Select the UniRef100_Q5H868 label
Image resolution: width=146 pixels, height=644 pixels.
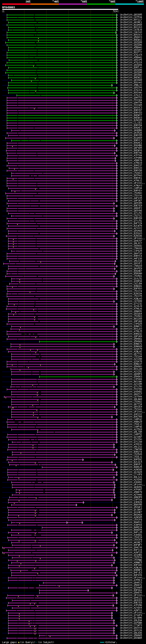click(x=131, y=341)
